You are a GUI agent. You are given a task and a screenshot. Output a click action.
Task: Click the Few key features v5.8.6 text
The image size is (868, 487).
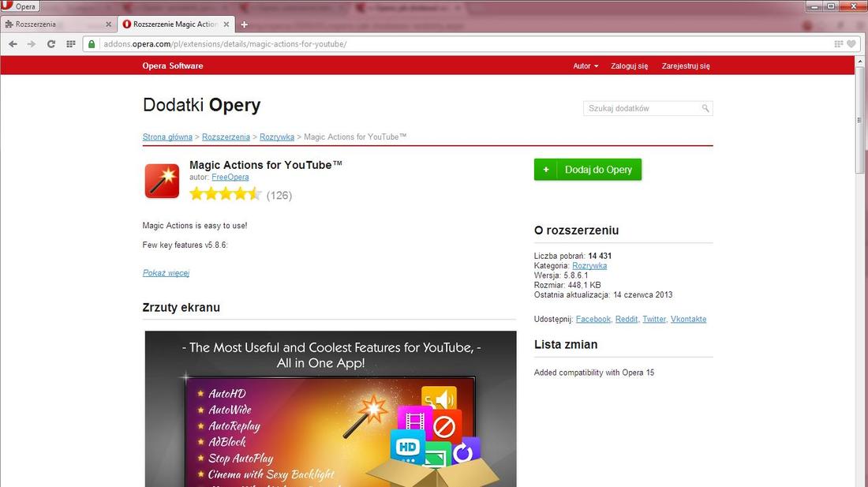click(185, 245)
